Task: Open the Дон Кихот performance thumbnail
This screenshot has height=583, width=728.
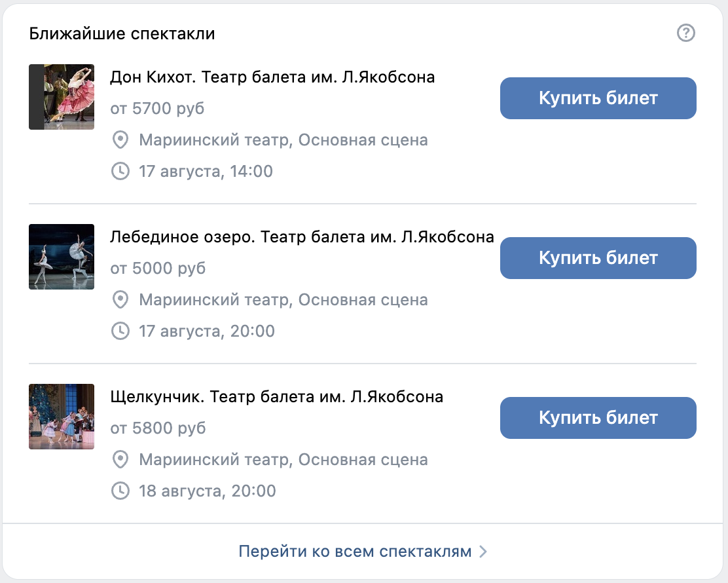Action: [x=62, y=97]
